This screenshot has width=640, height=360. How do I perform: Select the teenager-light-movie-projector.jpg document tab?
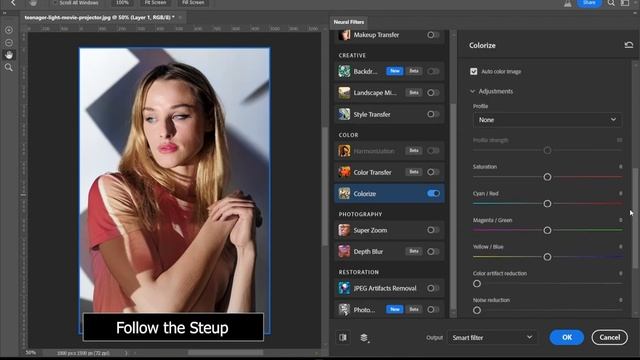[x=100, y=18]
